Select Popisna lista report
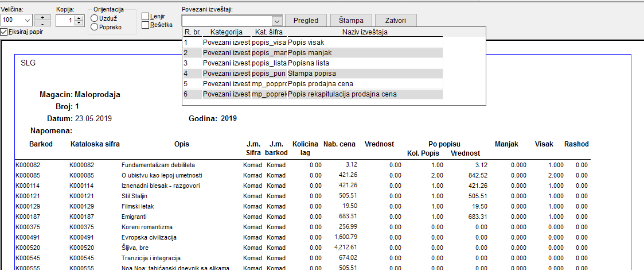The width and height of the screenshot is (644, 270). [312, 63]
